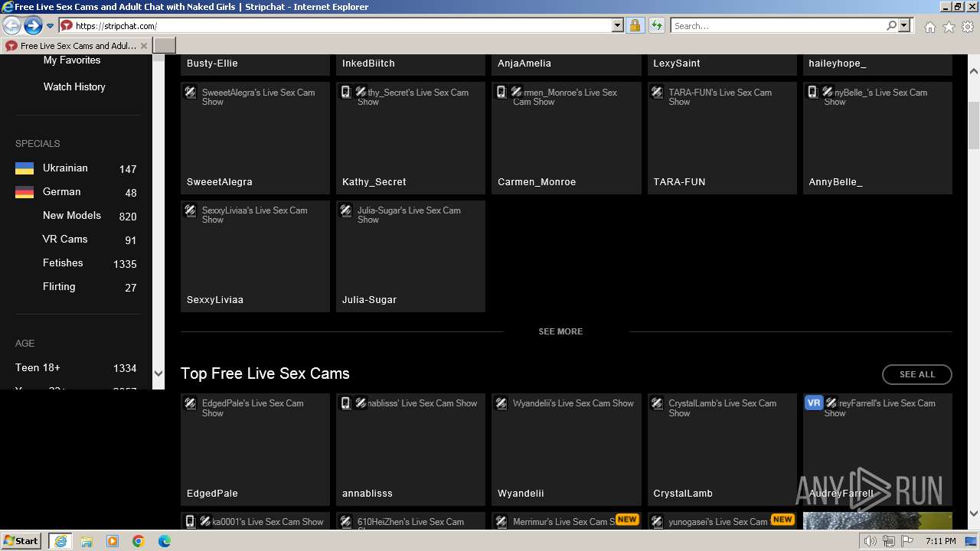Open the Tools gear icon

967,27
